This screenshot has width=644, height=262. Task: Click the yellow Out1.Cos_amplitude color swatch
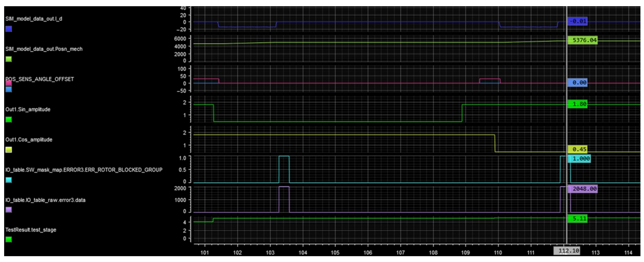click(x=9, y=150)
